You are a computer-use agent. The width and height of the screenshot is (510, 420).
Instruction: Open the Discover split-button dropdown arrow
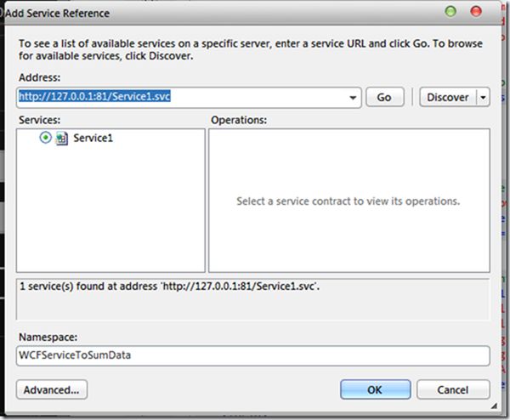click(484, 98)
